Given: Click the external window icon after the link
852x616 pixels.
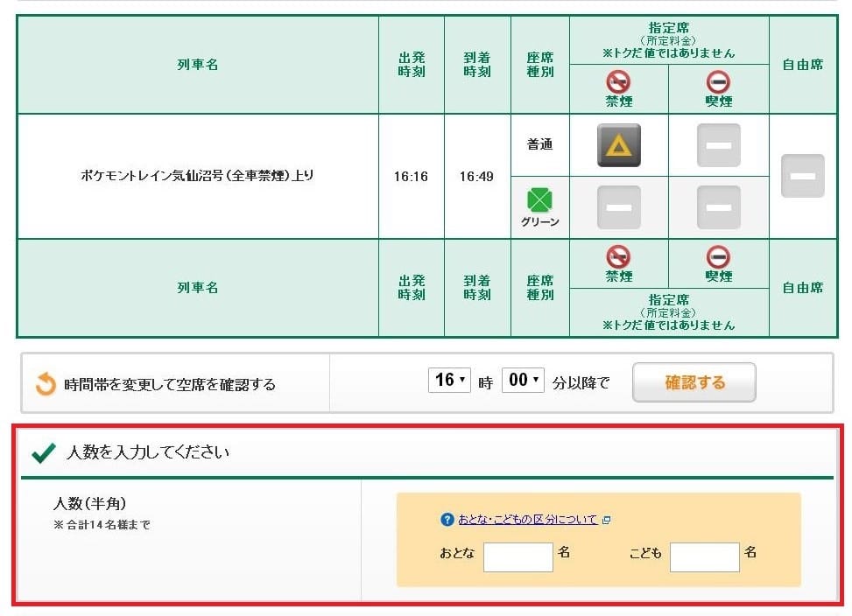Looking at the screenshot, I should pos(607,520).
